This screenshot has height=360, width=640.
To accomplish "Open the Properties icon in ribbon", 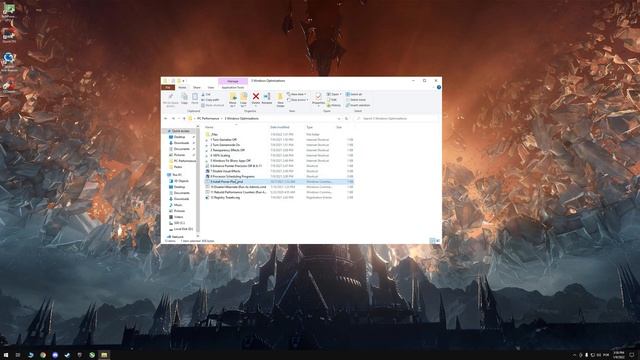I will tap(318, 98).
